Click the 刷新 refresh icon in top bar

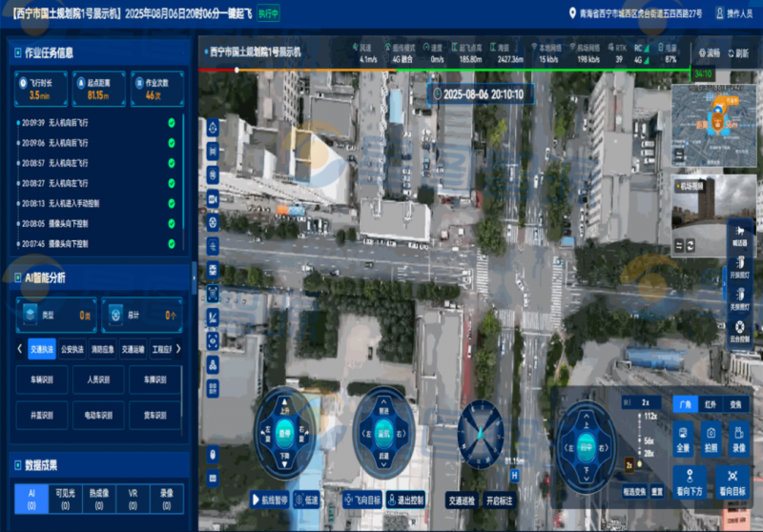pos(736,53)
